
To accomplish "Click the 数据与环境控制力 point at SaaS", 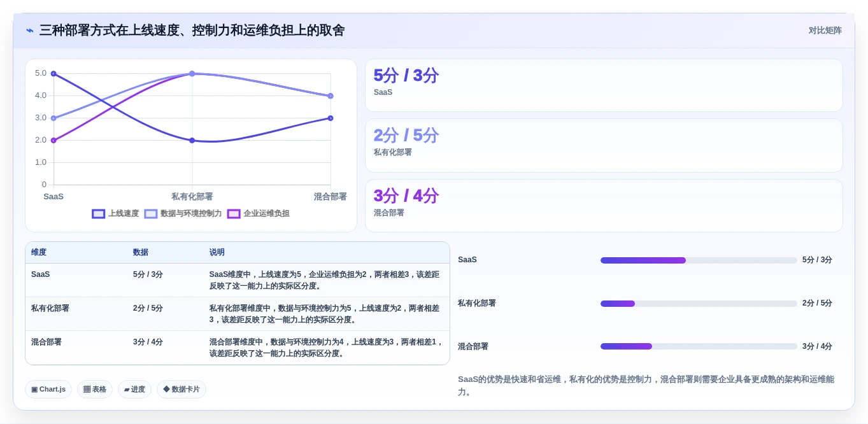I will point(53,118).
